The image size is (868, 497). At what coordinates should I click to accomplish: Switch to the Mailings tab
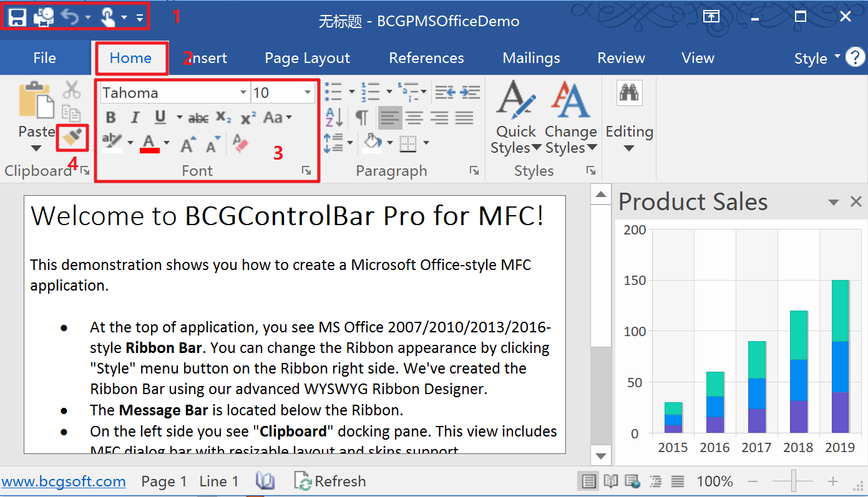tap(532, 58)
